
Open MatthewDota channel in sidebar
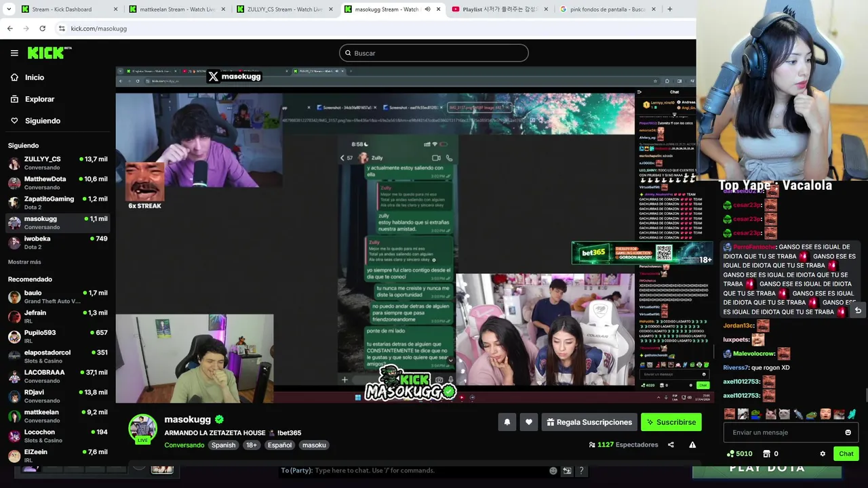tap(58, 183)
